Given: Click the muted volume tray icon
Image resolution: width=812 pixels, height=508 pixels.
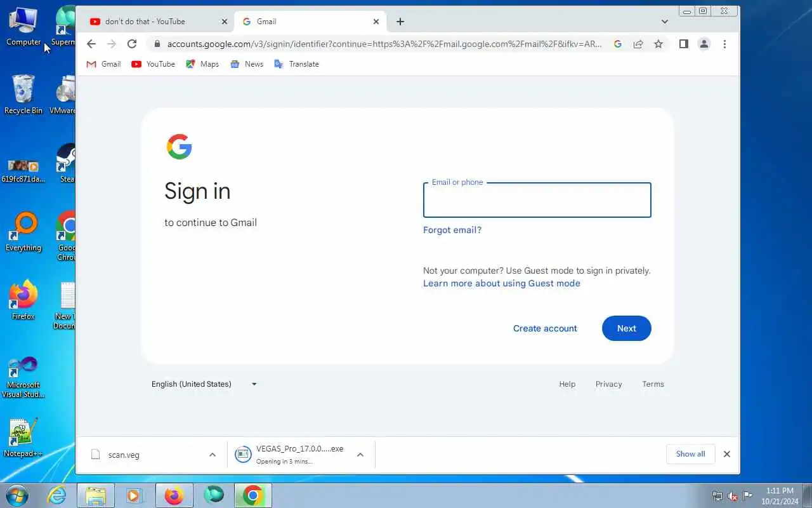Looking at the screenshot, I should pos(733,496).
